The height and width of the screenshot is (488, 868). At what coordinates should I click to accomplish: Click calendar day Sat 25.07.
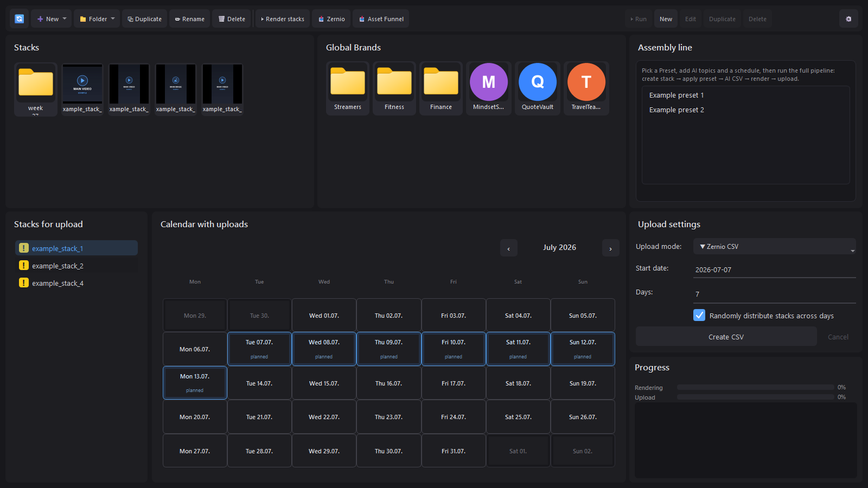click(518, 416)
